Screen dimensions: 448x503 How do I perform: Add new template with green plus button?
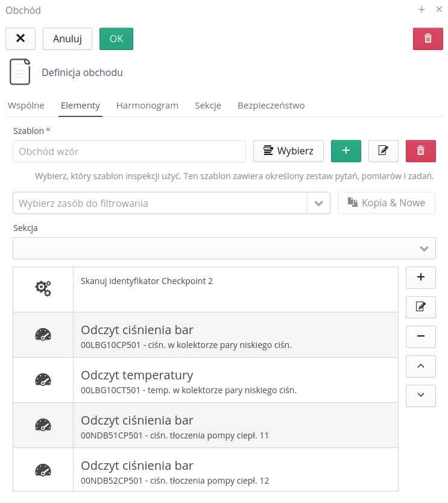coord(345,151)
